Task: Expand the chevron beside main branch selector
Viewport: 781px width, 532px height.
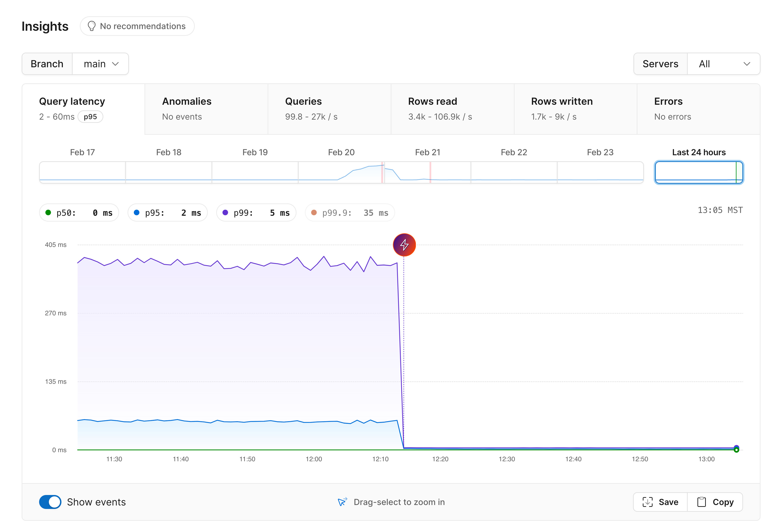Action: (x=116, y=64)
